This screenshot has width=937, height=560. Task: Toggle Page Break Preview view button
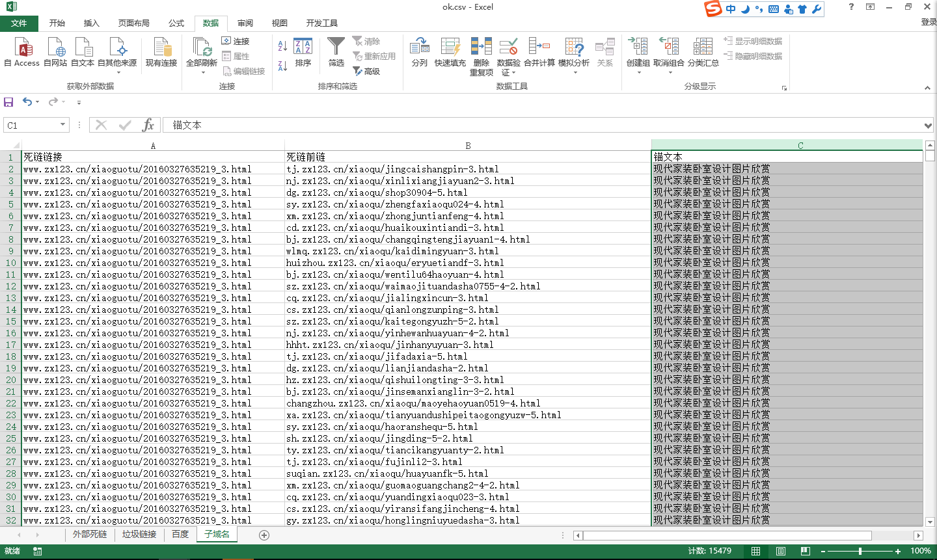tap(806, 551)
